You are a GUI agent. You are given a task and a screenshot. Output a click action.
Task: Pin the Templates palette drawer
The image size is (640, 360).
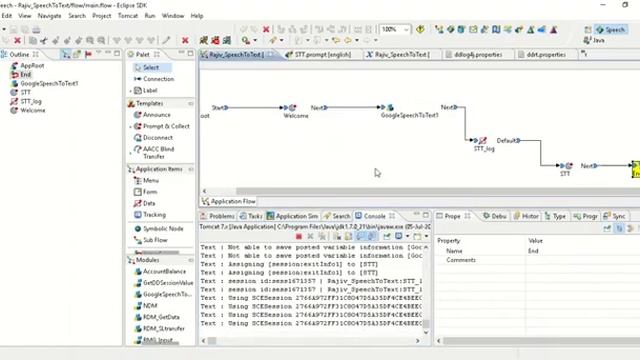191,104
